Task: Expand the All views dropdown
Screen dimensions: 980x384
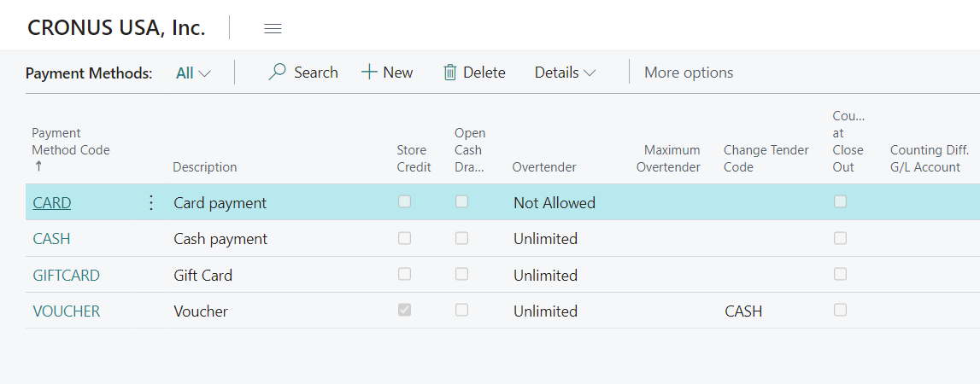Action: pos(193,73)
